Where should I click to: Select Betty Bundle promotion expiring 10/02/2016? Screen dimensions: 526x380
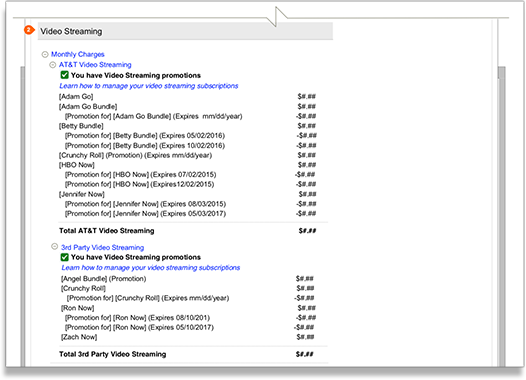click(x=190, y=146)
